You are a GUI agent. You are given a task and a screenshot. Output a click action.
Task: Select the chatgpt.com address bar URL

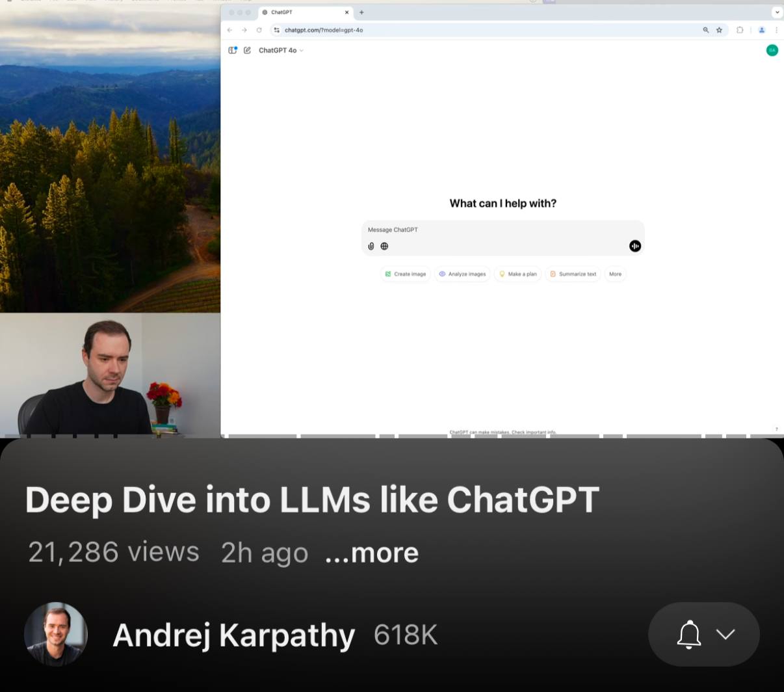[324, 30]
